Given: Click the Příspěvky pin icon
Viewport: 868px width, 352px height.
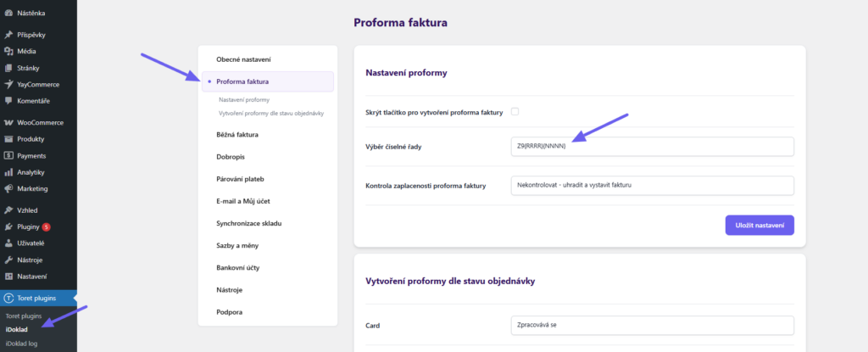Looking at the screenshot, I should click(8, 35).
